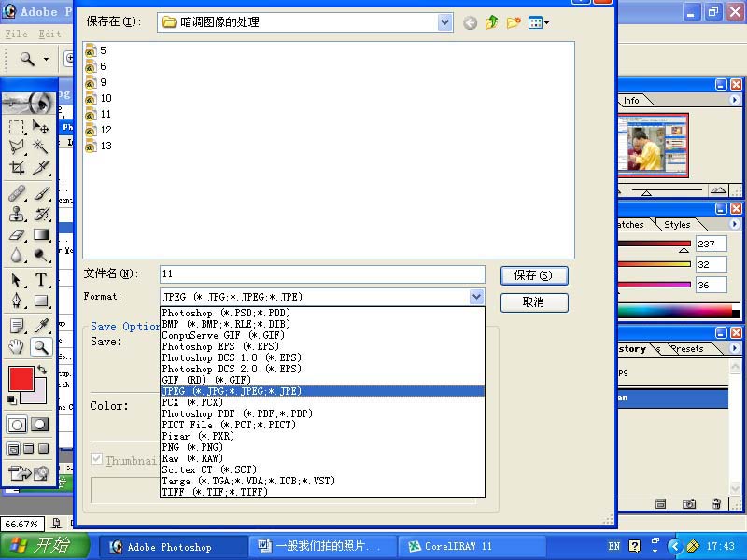Go back to previous folder
747x560 pixels.
click(x=471, y=22)
